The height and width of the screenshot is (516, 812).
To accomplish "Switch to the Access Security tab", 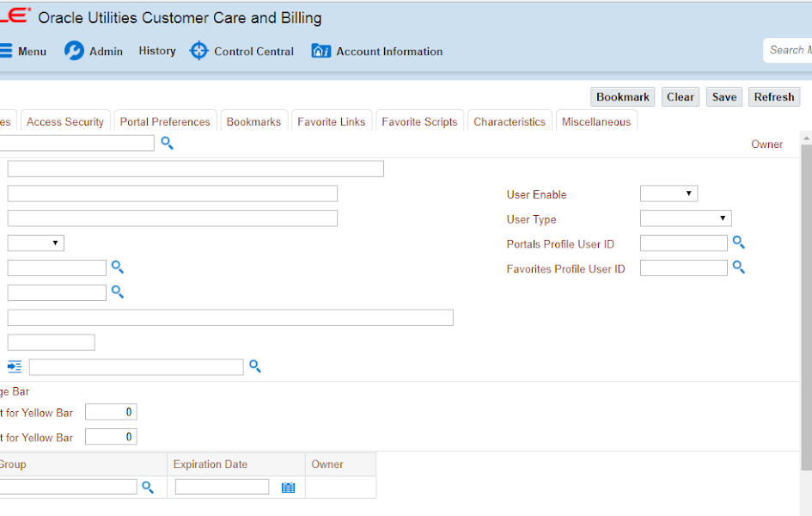I will 65,121.
